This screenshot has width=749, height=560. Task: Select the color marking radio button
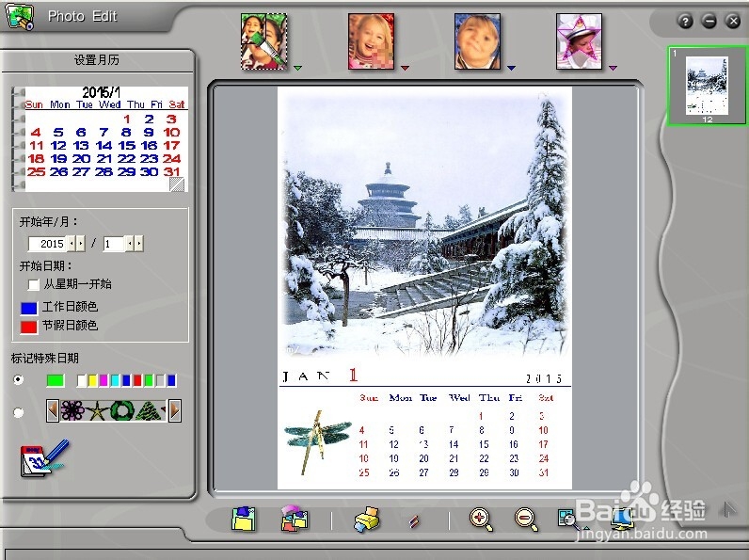coord(18,380)
